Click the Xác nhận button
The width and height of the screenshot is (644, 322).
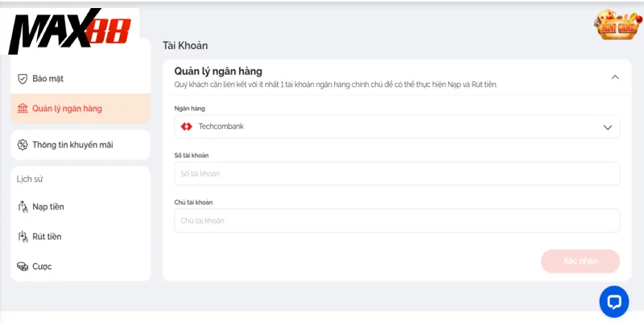[x=580, y=261]
